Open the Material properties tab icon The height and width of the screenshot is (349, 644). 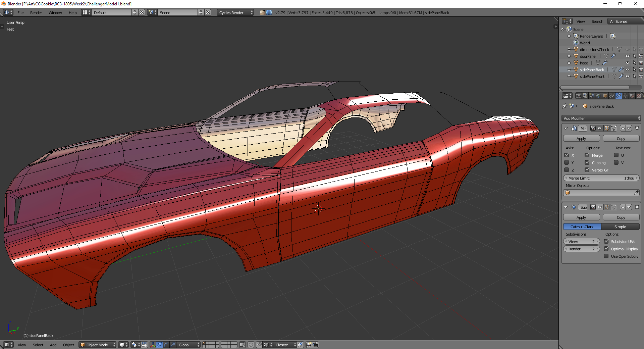(x=632, y=96)
